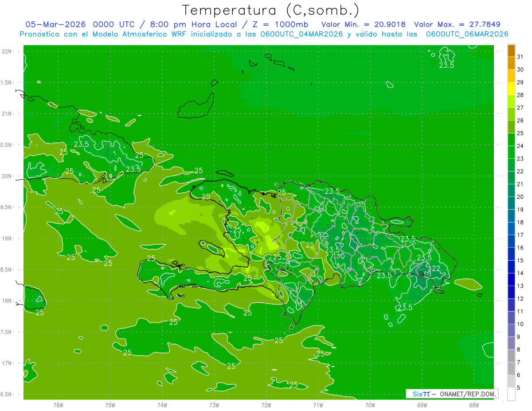Image resolution: width=532 pixels, height=411 pixels.
Task: Click the "17N" latitude axis label
Action: tap(7, 363)
